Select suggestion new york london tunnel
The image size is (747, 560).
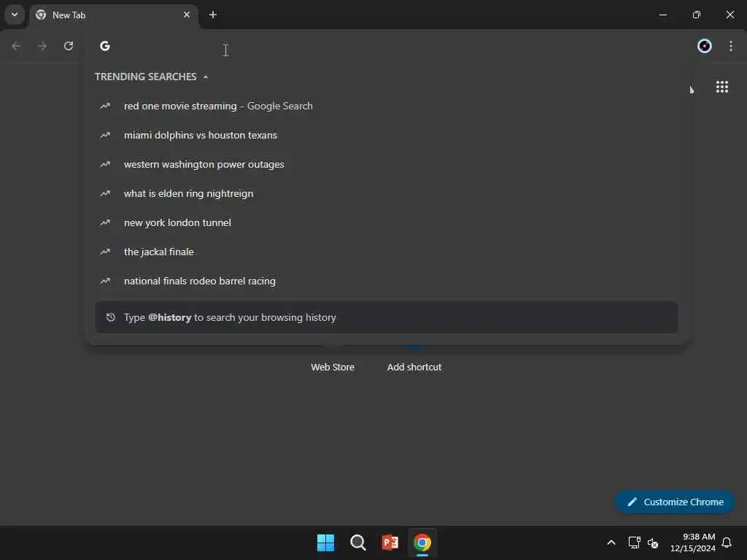[387, 222]
